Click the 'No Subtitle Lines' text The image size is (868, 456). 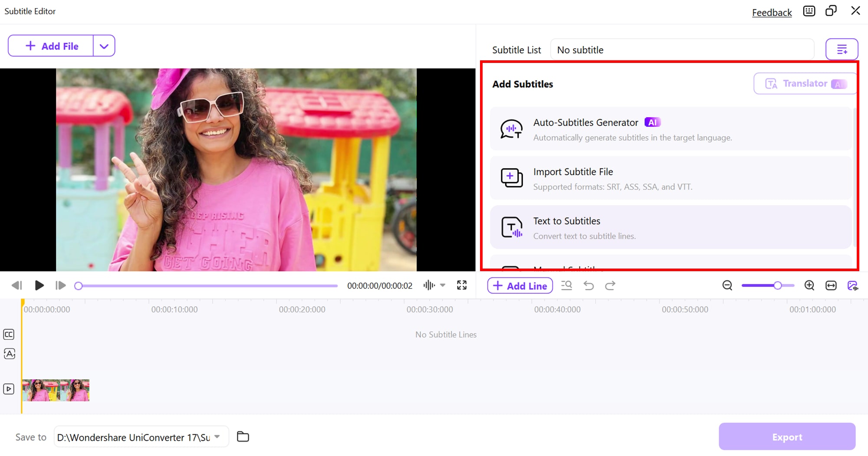pyautogui.click(x=446, y=335)
